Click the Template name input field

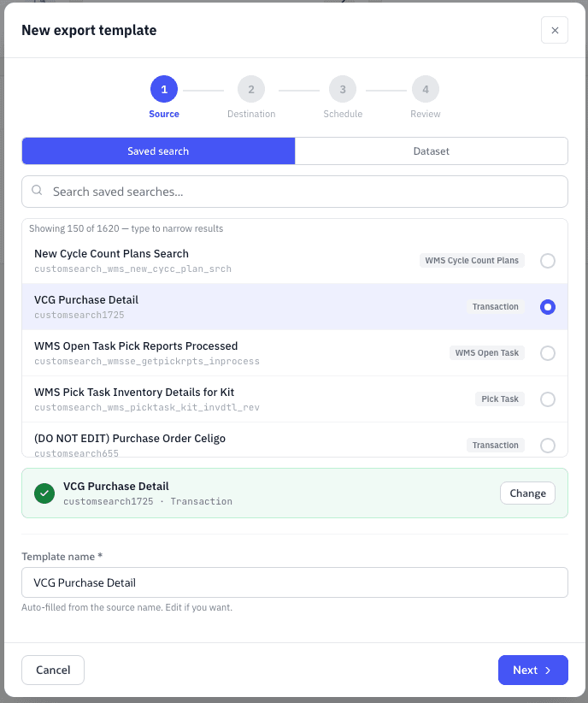(295, 582)
